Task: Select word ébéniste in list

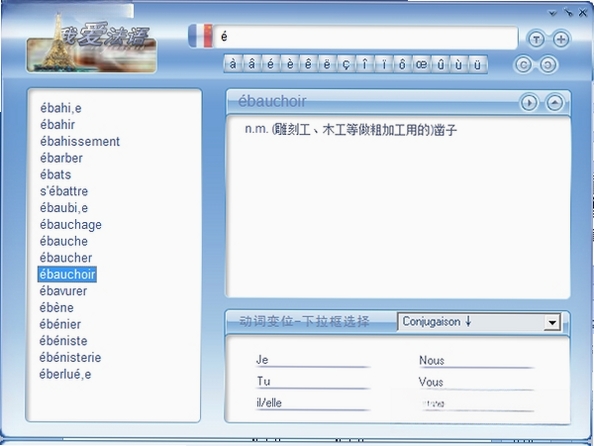Action: pyautogui.click(x=63, y=341)
